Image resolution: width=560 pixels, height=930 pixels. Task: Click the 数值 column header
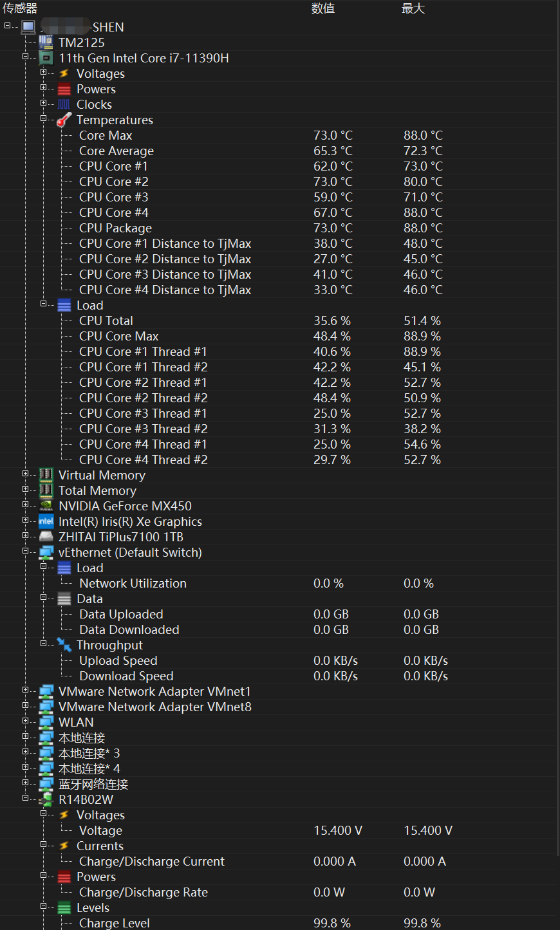[322, 8]
